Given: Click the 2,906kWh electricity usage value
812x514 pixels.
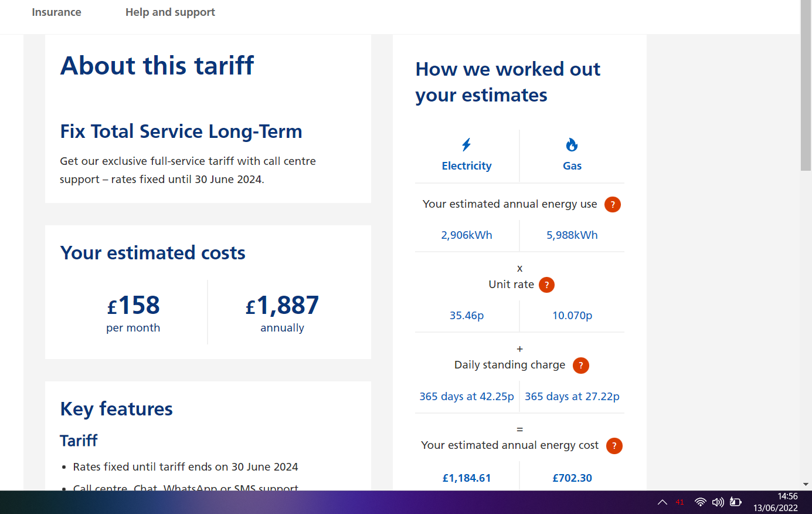Looking at the screenshot, I should (x=467, y=235).
